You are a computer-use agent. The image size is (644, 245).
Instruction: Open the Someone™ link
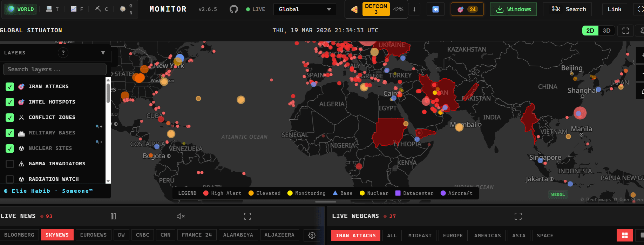[77, 191]
